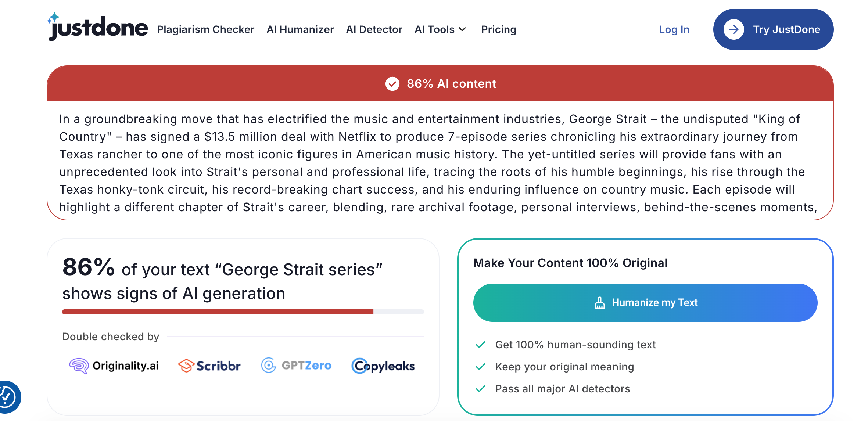This screenshot has width=868, height=421.
Task: Open the accessibility widget icon
Action: pyautogui.click(x=8, y=397)
